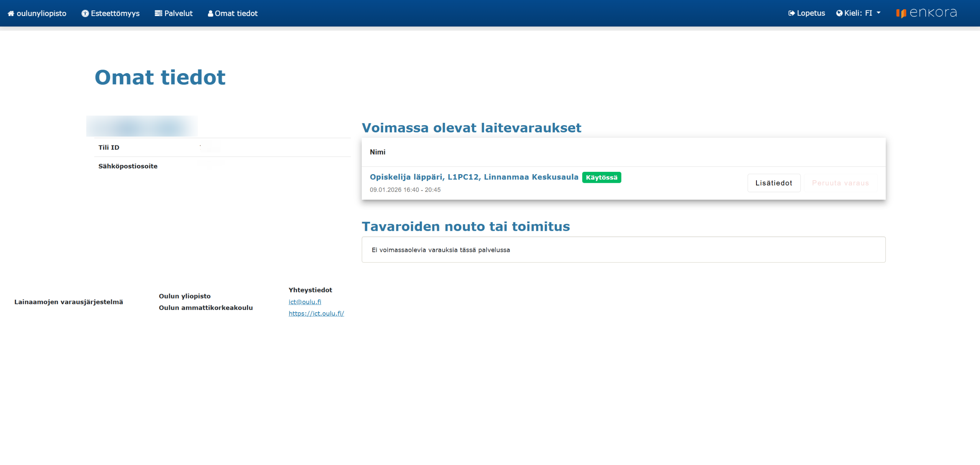Click the accessibility icon next to Esteettömyys
Screen dimensions: 980x465
pyautogui.click(x=85, y=13)
